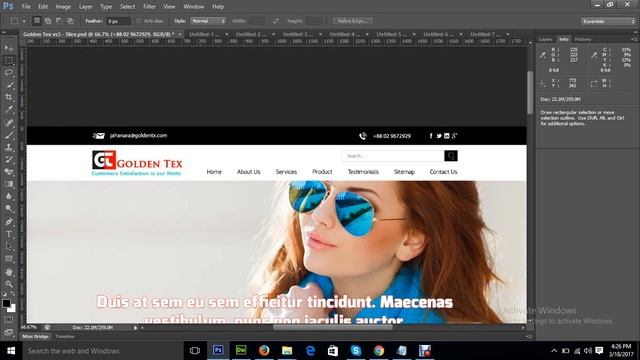The width and height of the screenshot is (640, 360).
Task: Switch to the Mini Bridge tab
Action: [35, 337]
